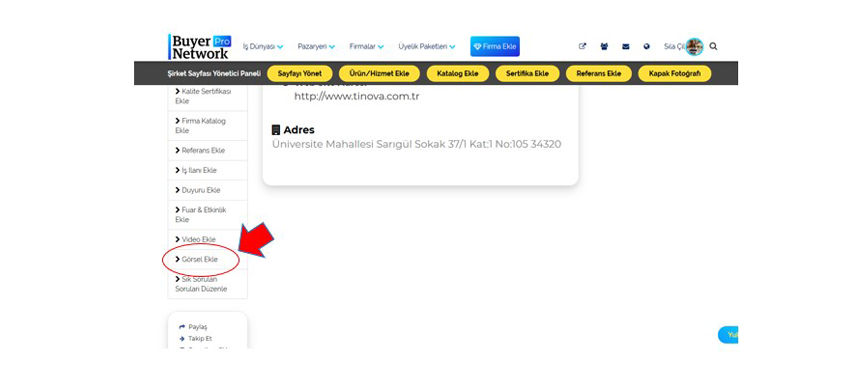Viewport: 868px width, 388px height.
Task: Expand the Pazaryeri dropdown
Action: pos(316,47)
